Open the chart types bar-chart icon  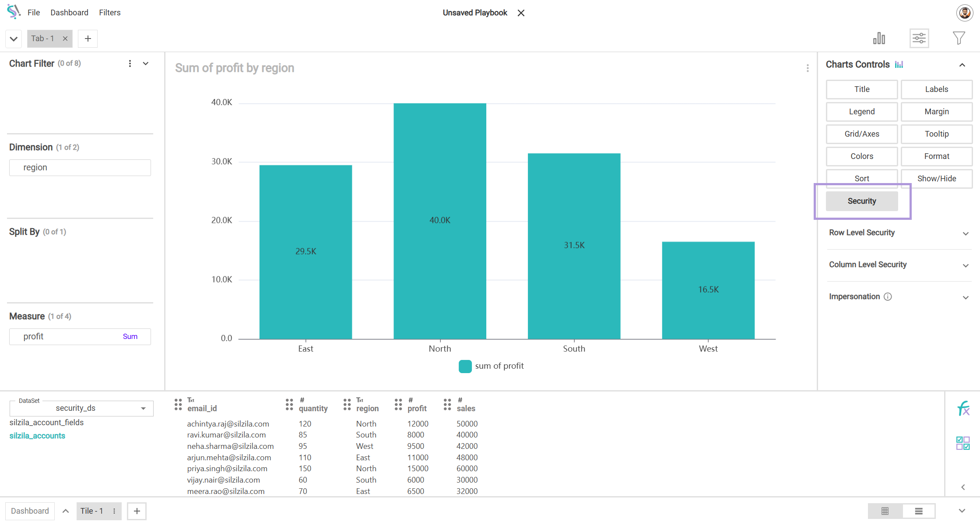click(x=878, y=39)
